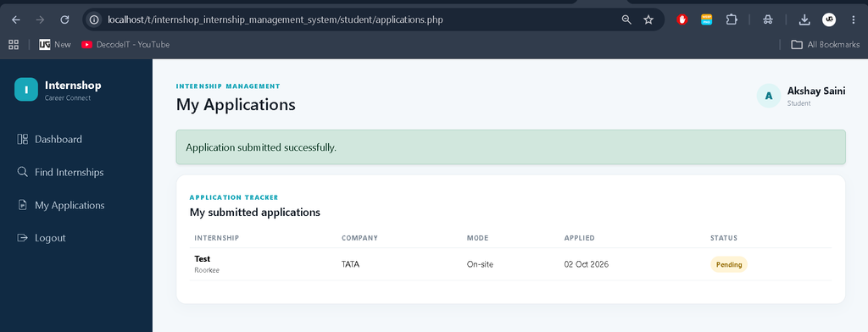Click the incognito-style icon in the toolbar
868x332 pixels.
tap(768, 20)
